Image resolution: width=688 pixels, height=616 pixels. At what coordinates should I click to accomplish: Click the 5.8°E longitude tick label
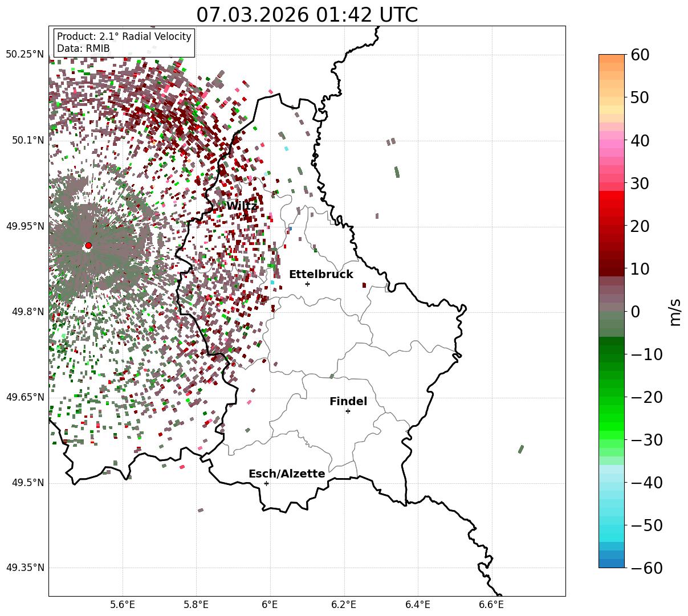click(x=197, y=604)
